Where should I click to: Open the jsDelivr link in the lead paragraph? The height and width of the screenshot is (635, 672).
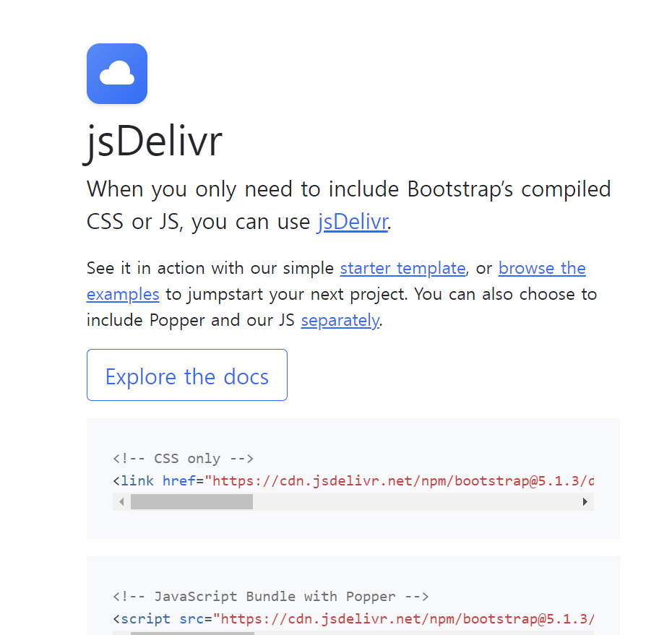(x=353, y=222)
